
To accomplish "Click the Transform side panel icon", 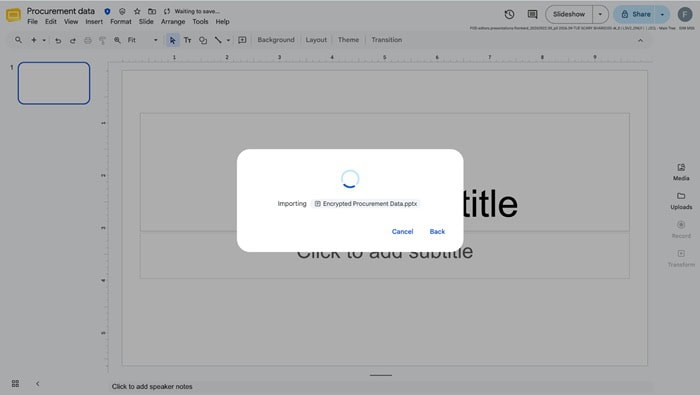I will 681,258.
